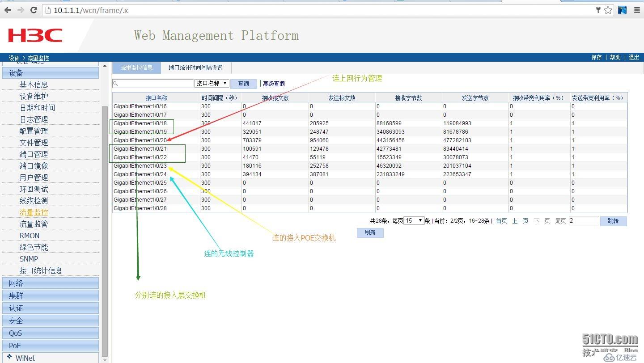Screen dimensions: 644x363
Task: Open 绿色节能 in sidebar
Action: tap(34, 247)
